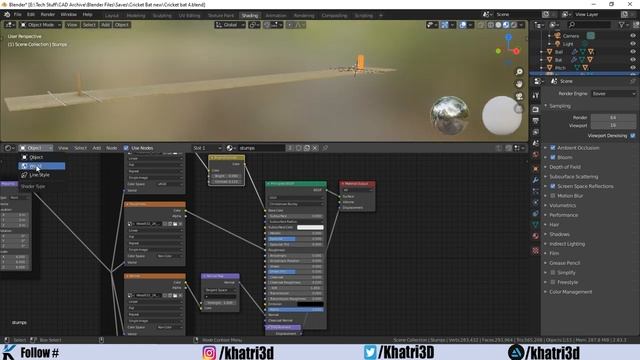
Task: Open the Window menu
Action: point(69,14)
